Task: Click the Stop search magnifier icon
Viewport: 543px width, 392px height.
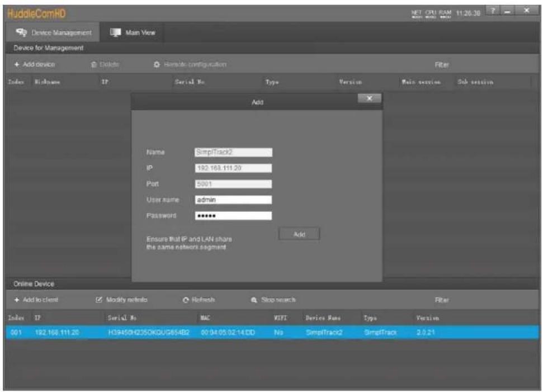Action: click(x=254, y=300)
